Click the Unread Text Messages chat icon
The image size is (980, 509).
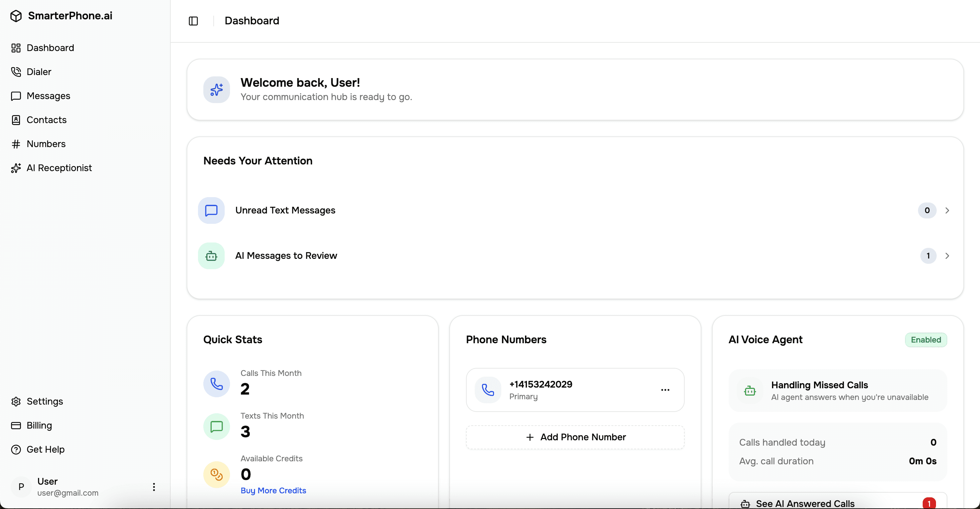pyautogui.click(x=211, y=210)
